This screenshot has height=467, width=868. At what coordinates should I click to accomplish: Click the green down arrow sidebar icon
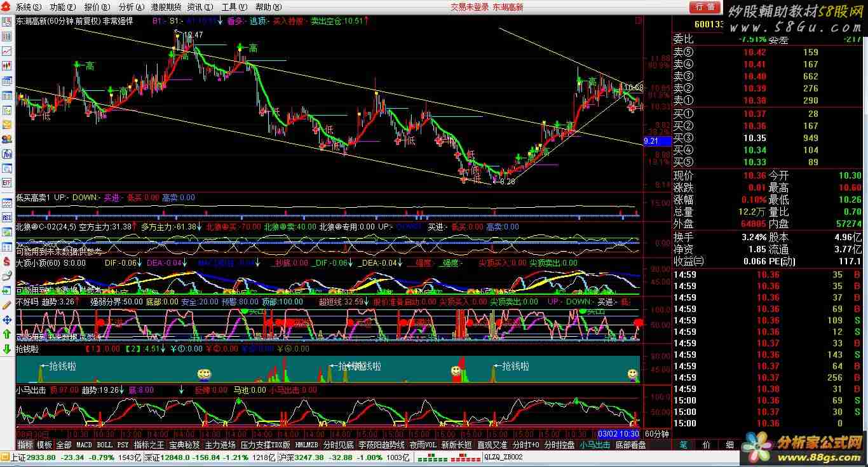[x=7, y=349]
